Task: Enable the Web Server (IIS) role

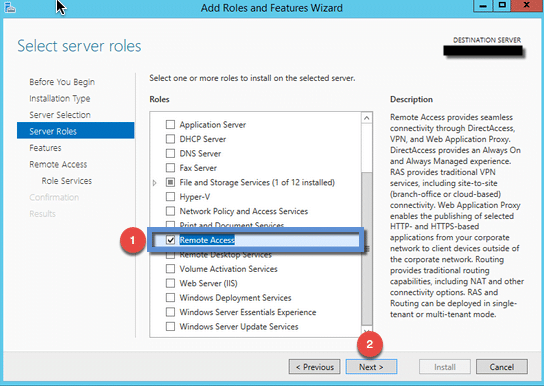Action: [x=170, y=283]
